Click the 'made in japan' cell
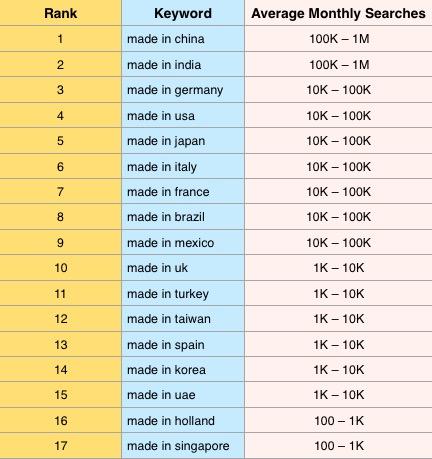Image resolution: width=432 pixels, height=459 pixels. pyautogui.click(x=183, y=141)
